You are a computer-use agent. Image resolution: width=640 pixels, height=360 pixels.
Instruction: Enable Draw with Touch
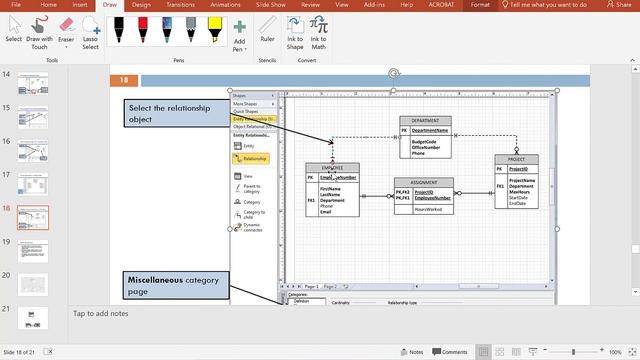click(39, 33)
